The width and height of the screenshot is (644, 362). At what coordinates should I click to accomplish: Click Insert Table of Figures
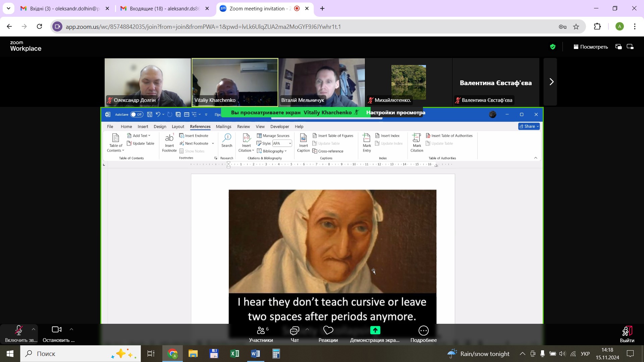coord(333,136)
